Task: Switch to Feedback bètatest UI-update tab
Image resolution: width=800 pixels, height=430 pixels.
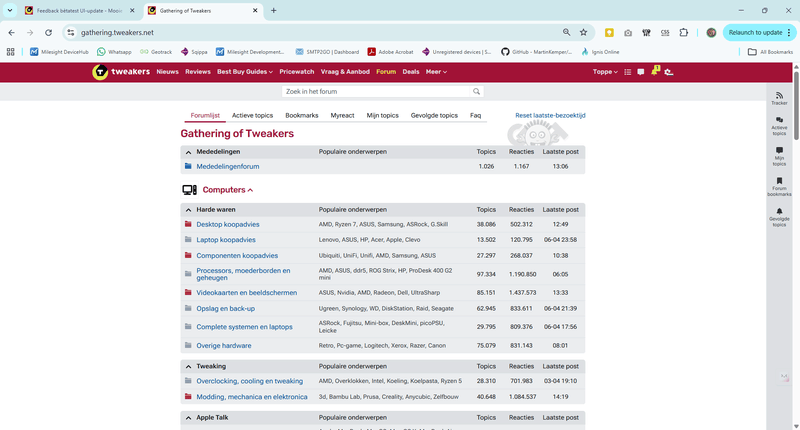Action: pyautogui.click(x=80, y=10)
